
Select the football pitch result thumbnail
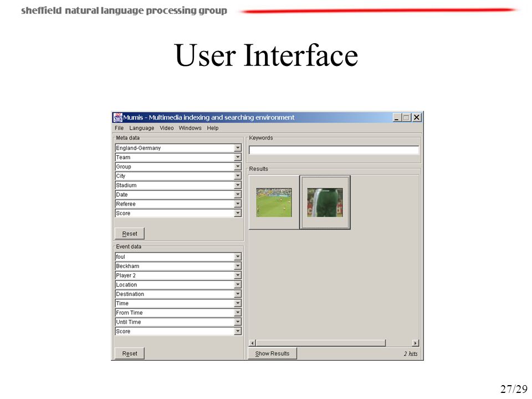(274, 203)
